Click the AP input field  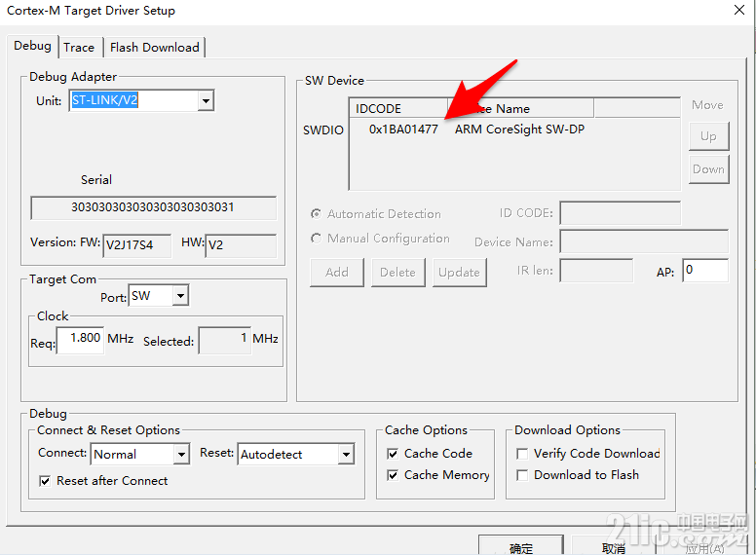pos(705,271)
